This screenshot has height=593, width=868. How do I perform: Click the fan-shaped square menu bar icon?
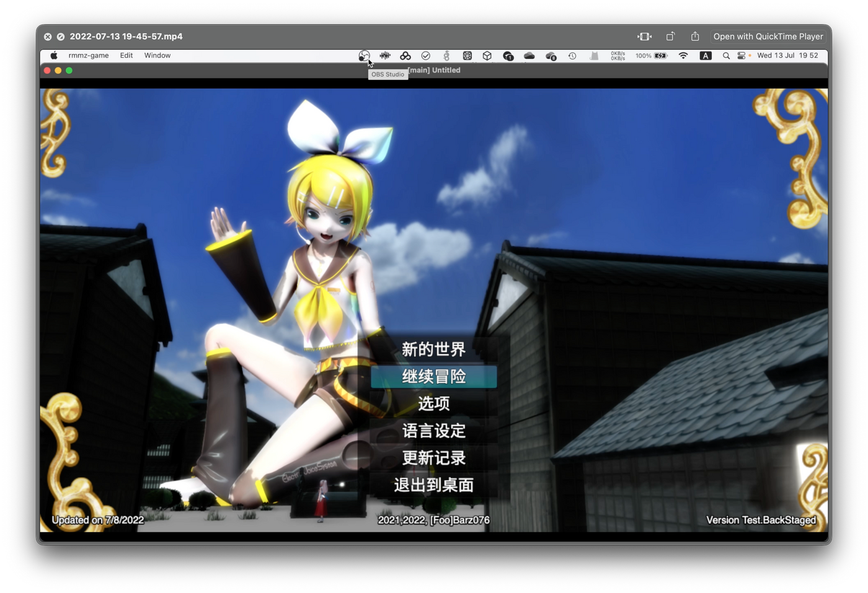[467, 56]
